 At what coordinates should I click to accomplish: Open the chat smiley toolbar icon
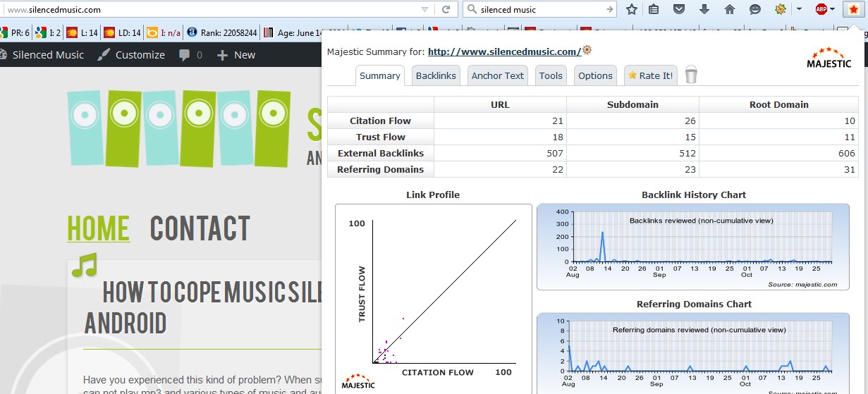pyautogui.click(x=754, y=9)
